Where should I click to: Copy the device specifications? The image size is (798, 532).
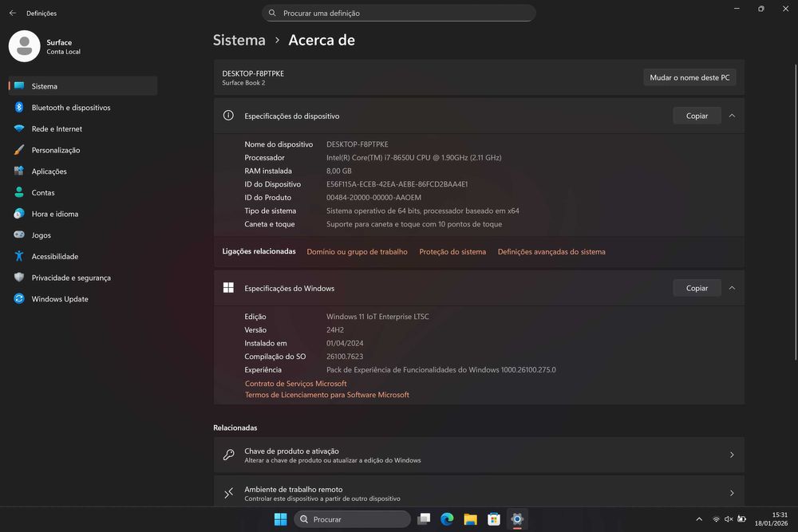(x=697, y=116)
